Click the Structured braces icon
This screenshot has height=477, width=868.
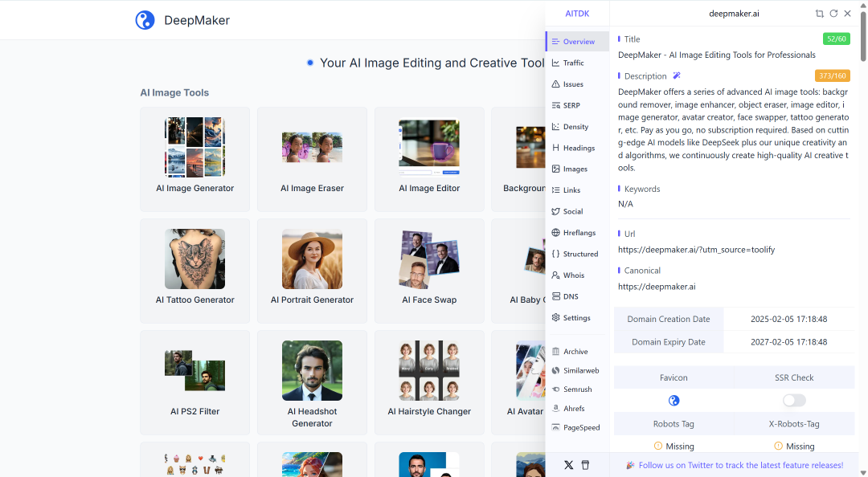(556, 254)
